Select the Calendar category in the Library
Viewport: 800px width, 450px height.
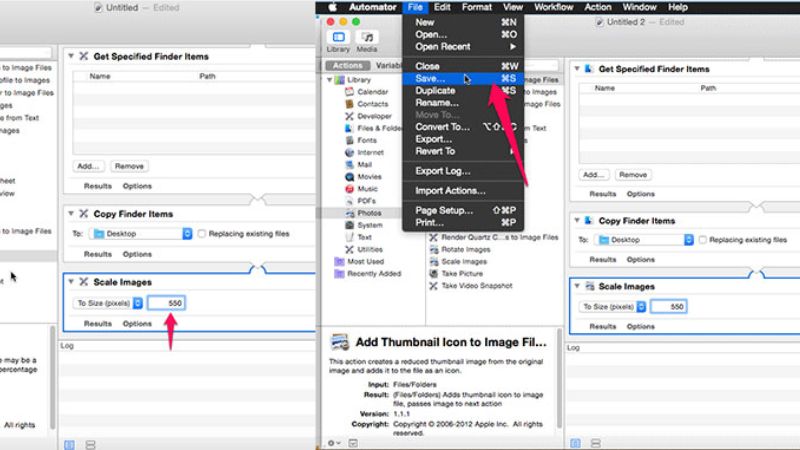coord(372,91)
